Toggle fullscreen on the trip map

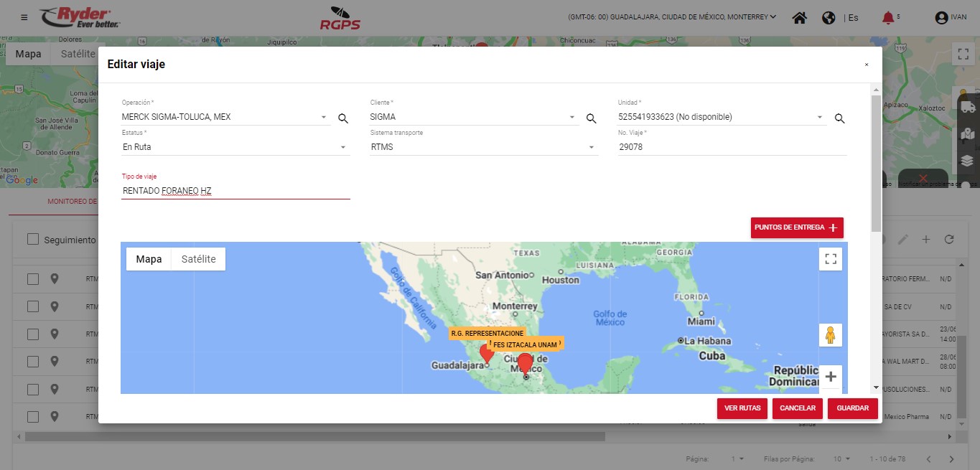coord(831,259)
